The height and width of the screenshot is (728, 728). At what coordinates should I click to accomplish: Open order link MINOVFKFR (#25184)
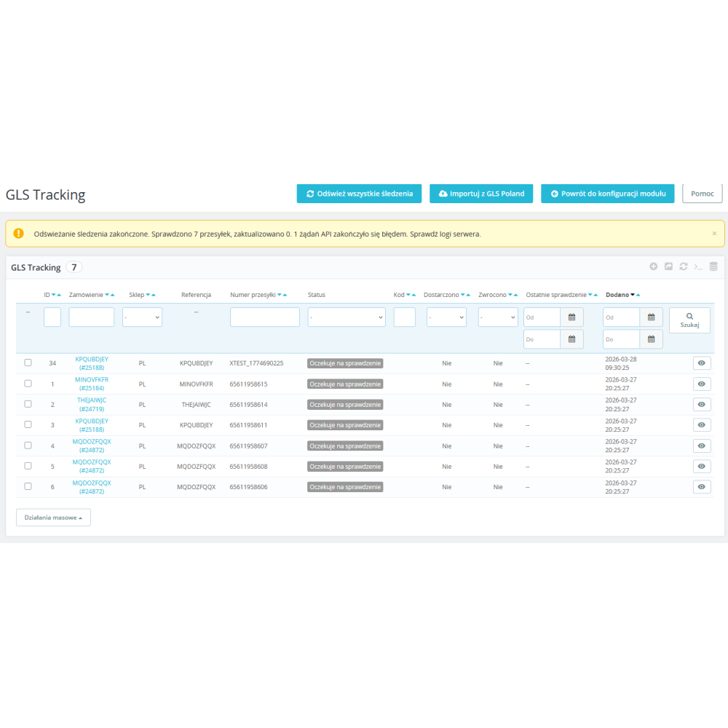[92, 384]
